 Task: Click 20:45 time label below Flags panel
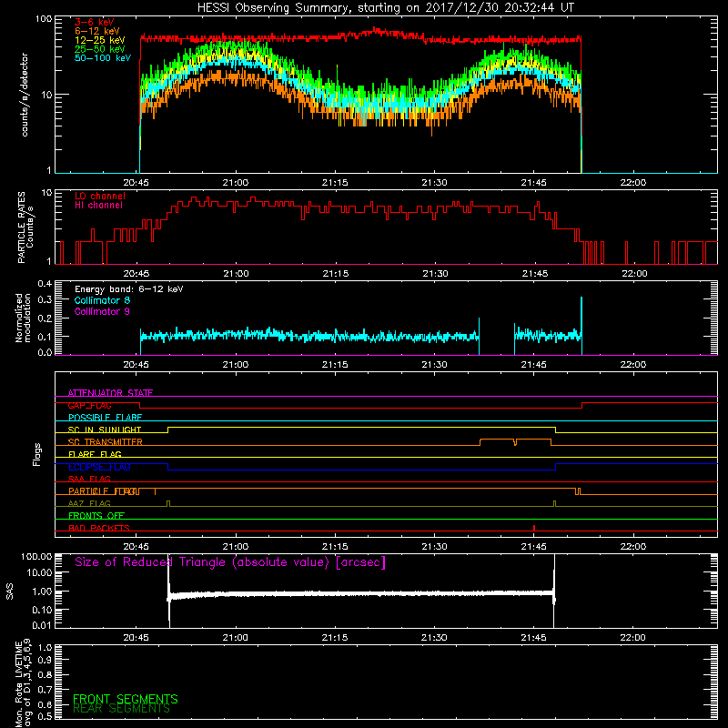[136, 547]
